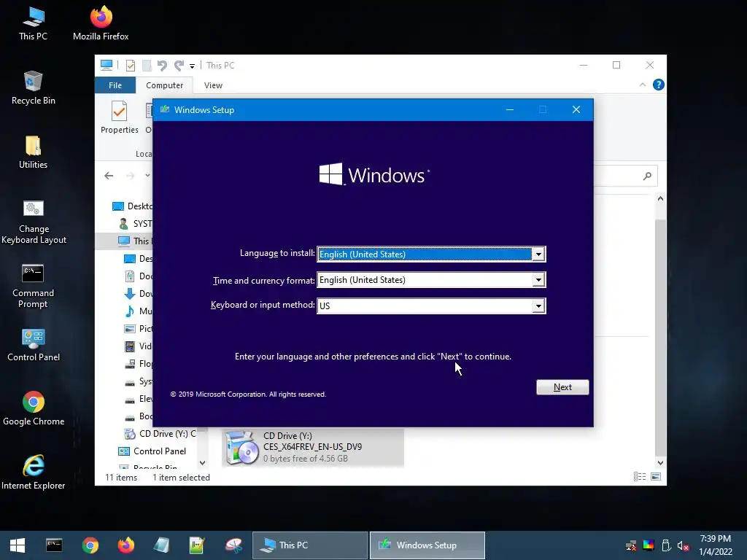Open Control Panel desktop icon
Viewport: 747px width, 560px height.
34,345
